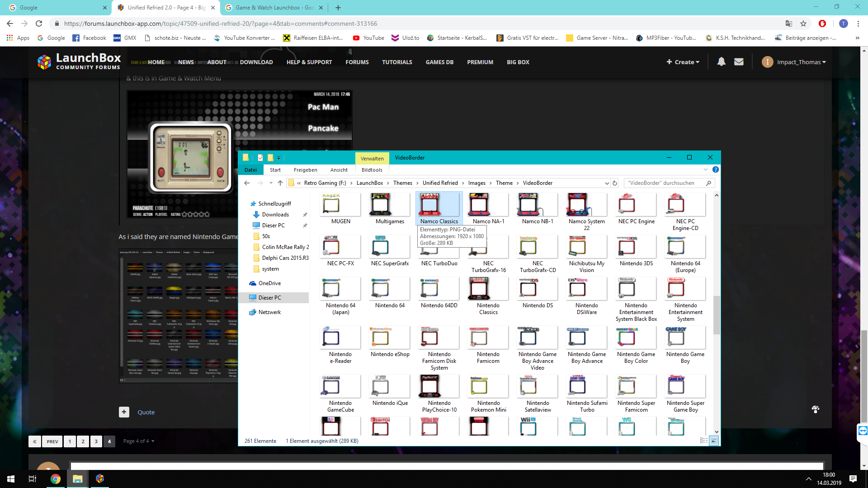Open LaunchBox app from taskbar
The image size is (868, 488).
100,479
